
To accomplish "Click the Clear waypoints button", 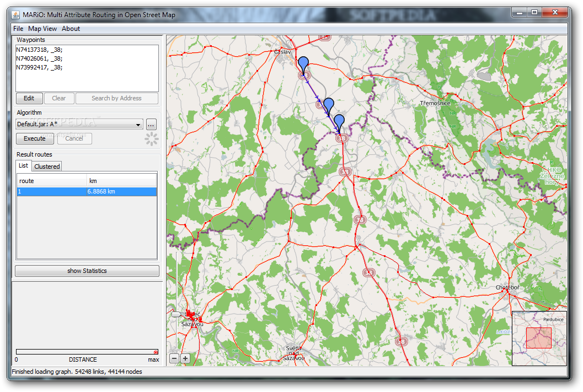I will pos(59,99).
